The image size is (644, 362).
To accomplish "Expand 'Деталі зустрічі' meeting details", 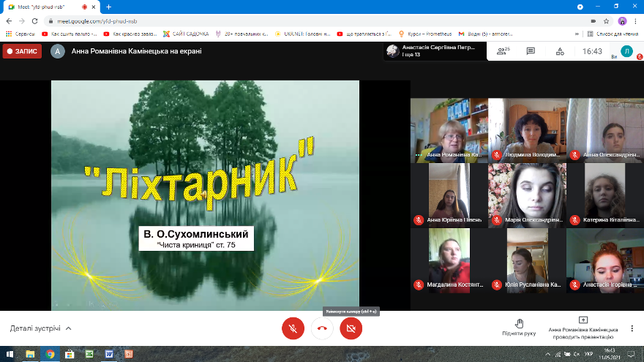I will 41,328.
